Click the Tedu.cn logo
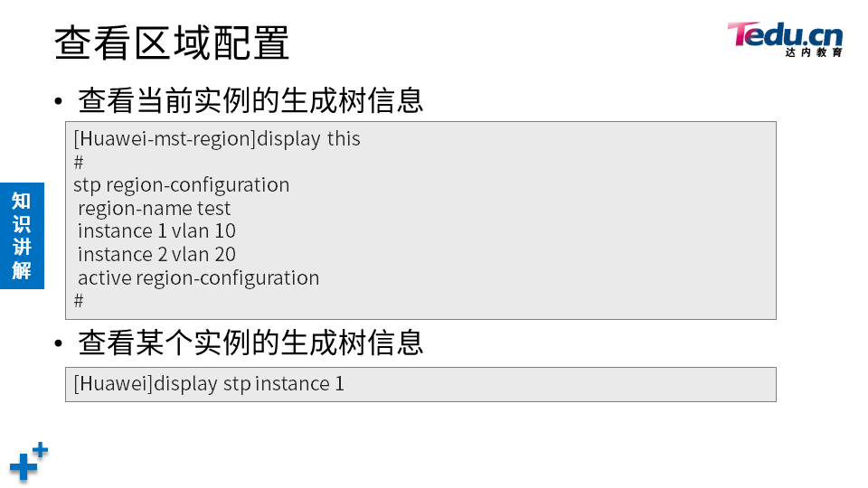Screen dimensions: 868x488 (x=785, y=39)
